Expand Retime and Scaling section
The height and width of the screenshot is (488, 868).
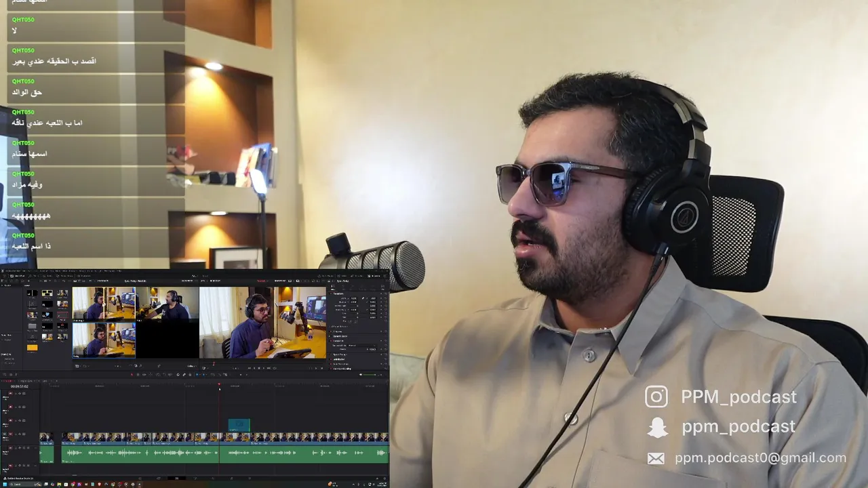pos(342,369)
